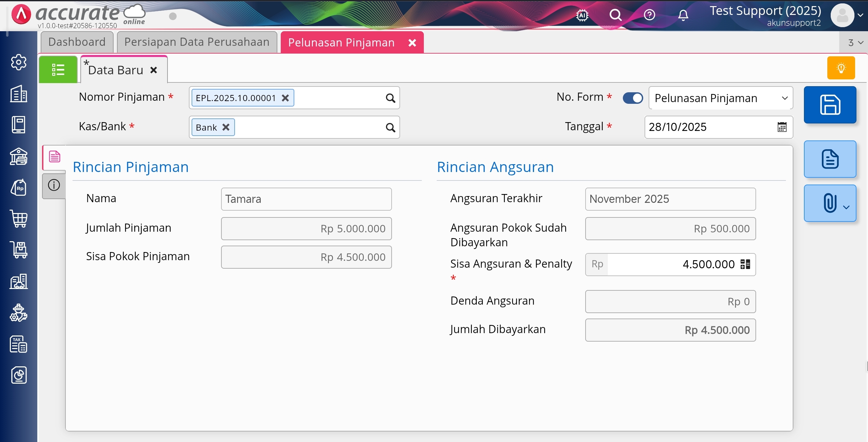Open the help question mark icon
The image size is (868, 442).
click(x=649, y=15)
